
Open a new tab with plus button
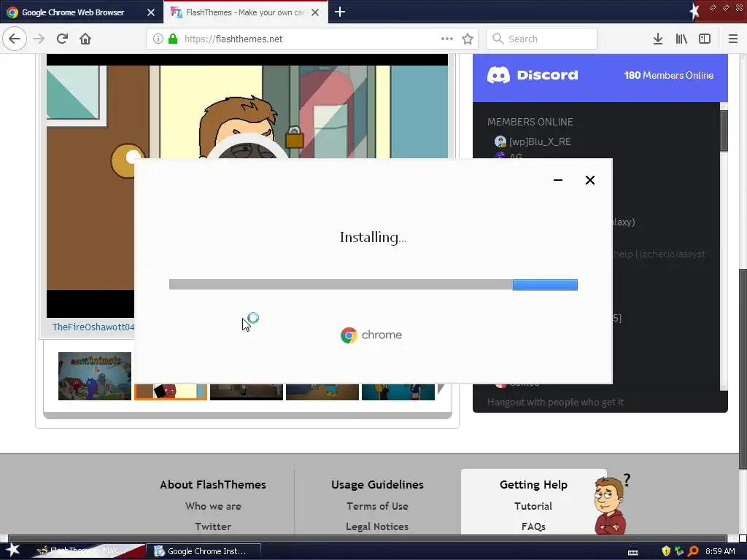coord(340,12)
